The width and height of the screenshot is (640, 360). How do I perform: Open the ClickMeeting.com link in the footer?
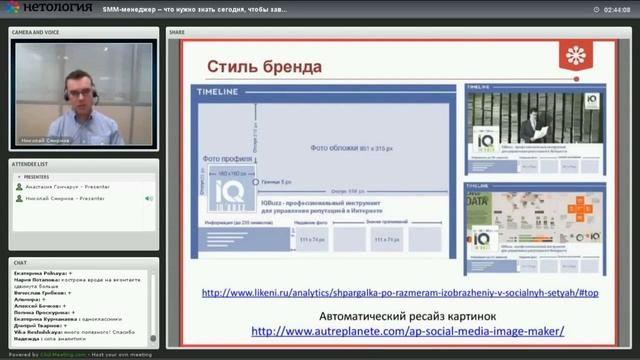pyautogui.click(x=63, y=355)
